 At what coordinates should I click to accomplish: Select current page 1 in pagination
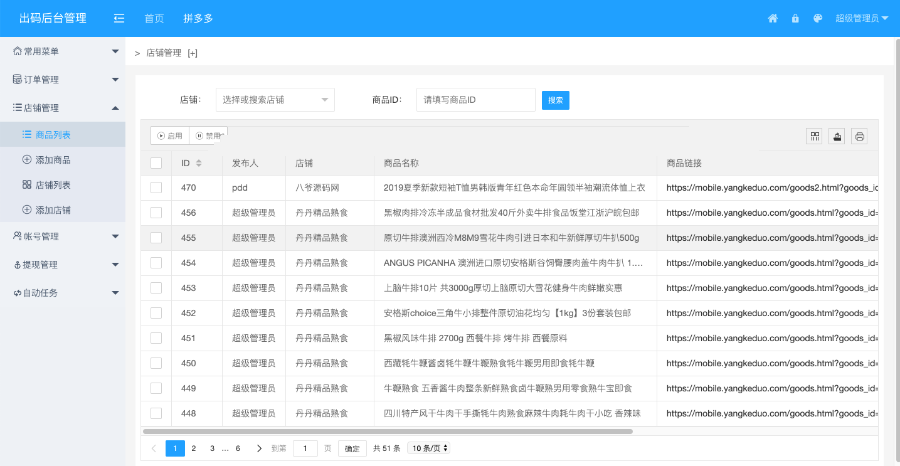175,448
